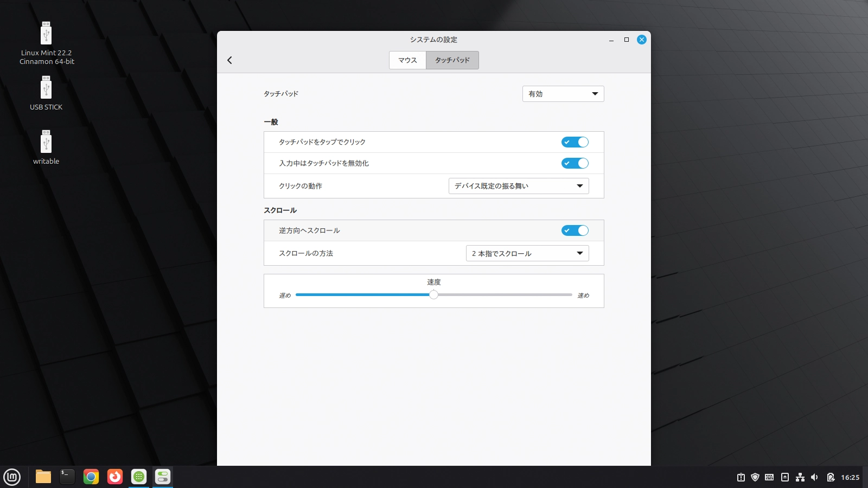Image resolution: width=868 pixels, height=488 pixels.
Task: Open the Linux Mint menu
Action: tap(11, 477)
